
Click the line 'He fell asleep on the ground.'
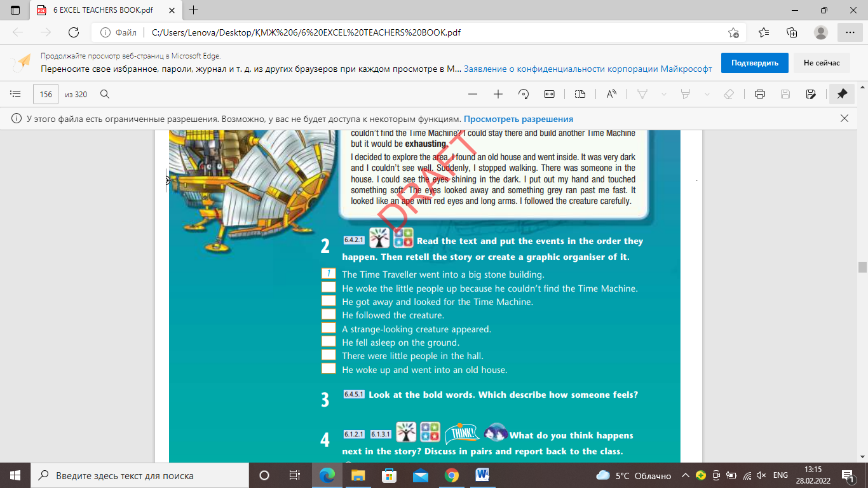coord(400,342)
